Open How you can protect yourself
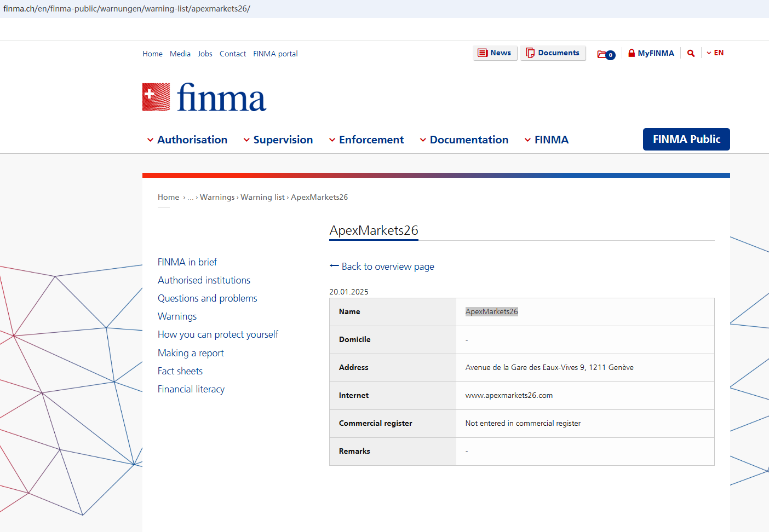This screenshot has width=769, height=532. [x=218, y=334]
